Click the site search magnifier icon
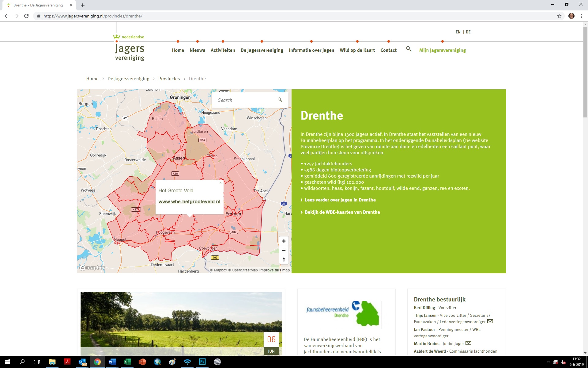This screenshot has width=588, height=368. point(409,49)
